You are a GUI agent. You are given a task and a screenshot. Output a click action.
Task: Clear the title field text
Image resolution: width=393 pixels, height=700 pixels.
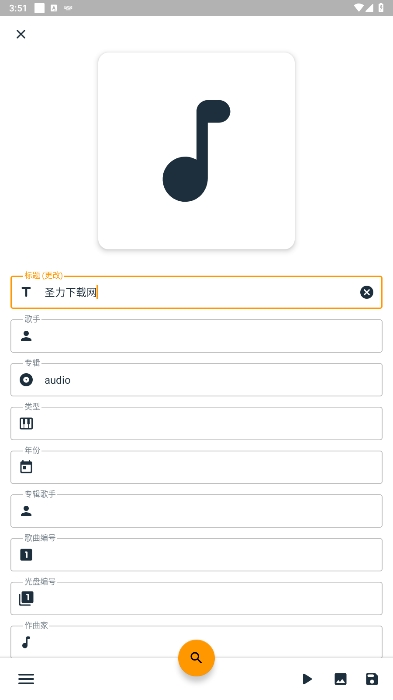(x=366, y=292)
